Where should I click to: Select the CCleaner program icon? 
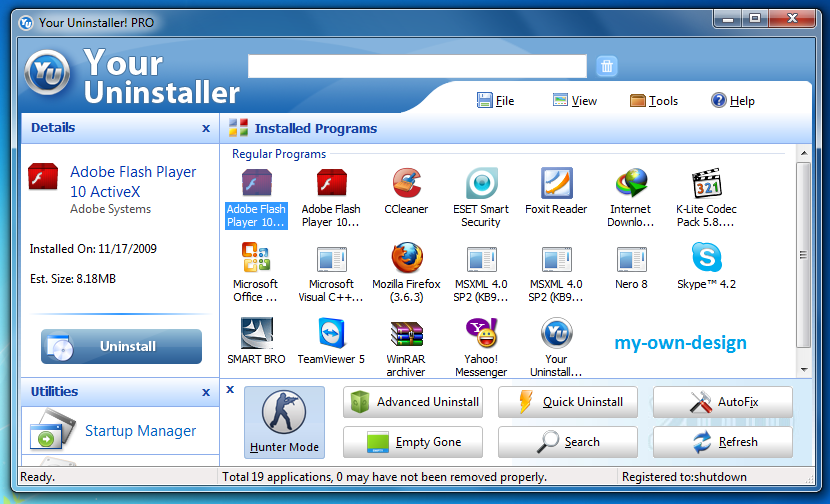coord(407,183)
